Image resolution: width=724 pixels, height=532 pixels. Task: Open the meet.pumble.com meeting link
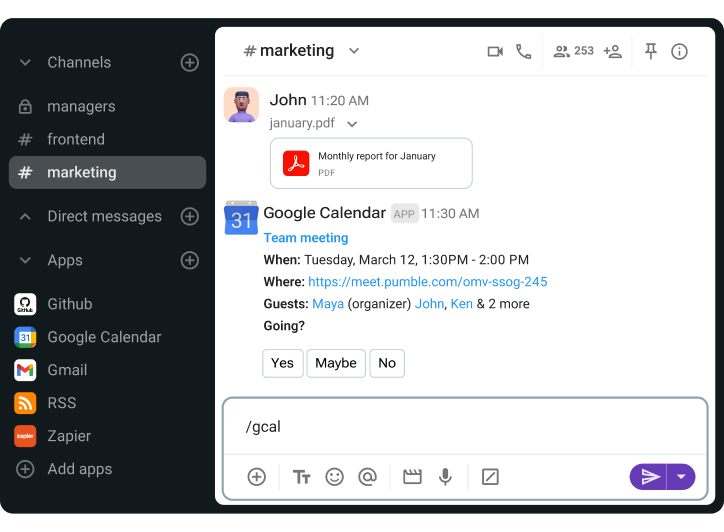428,282
